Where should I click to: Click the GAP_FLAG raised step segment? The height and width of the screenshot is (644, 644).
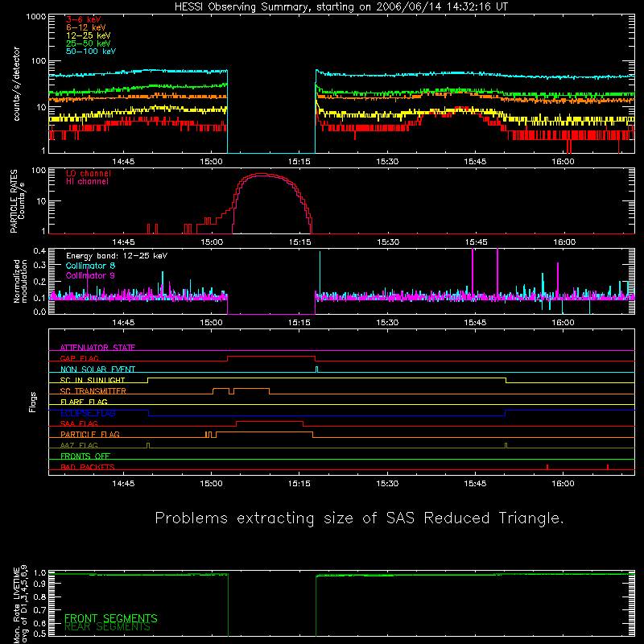click(271, 357)
